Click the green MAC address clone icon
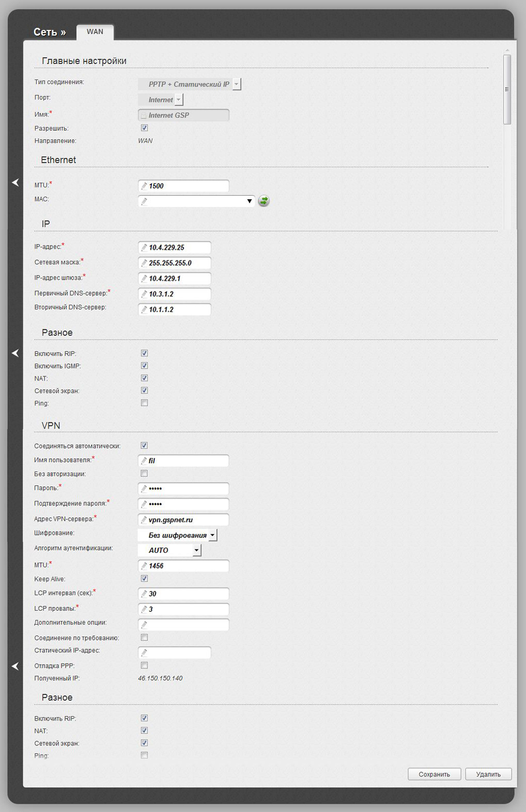526x812 pixels. pyautogui.click(x=264, y=201)
